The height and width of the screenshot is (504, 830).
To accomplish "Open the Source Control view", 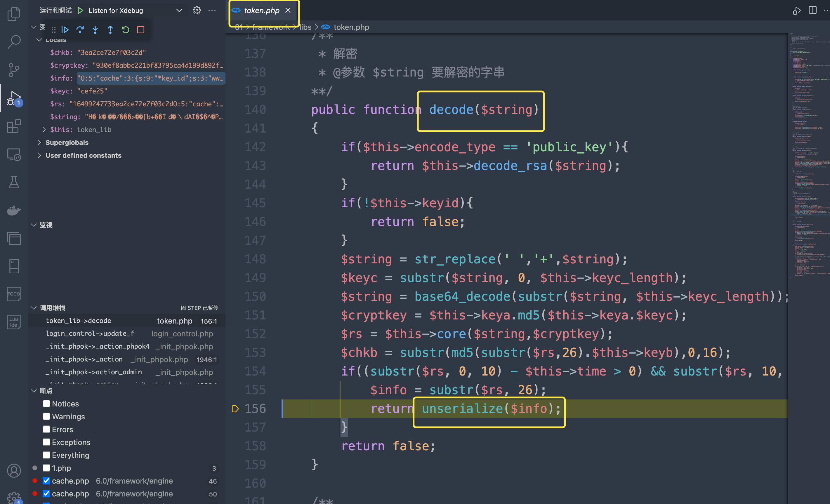I will [13, 70].
